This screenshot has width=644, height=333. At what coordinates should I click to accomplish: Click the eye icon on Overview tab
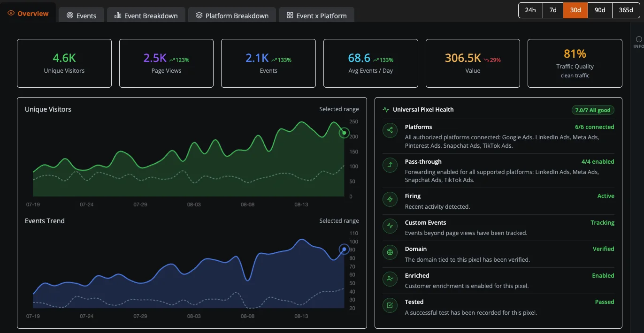click(x=11, y=14)
